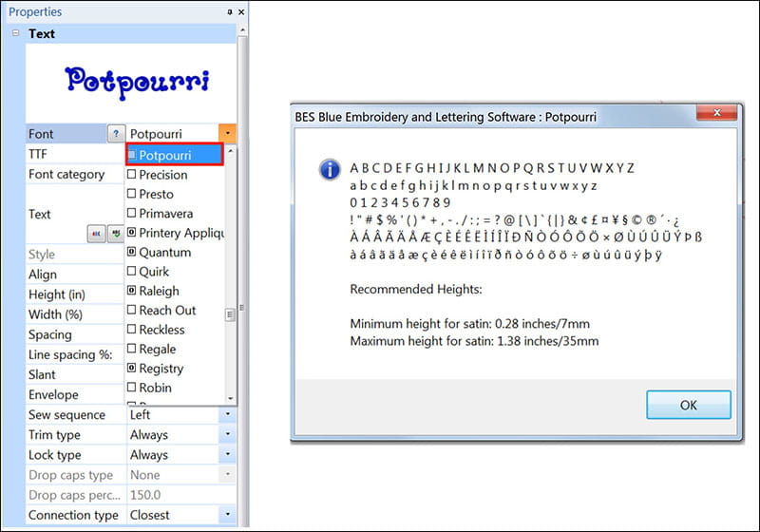
Task: Pick the Reckless font from list
Action: pyautogui.click(x=161, y=330)
